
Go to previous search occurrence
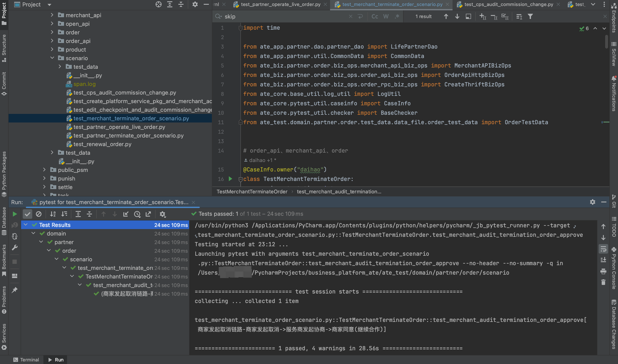point(446,16)
